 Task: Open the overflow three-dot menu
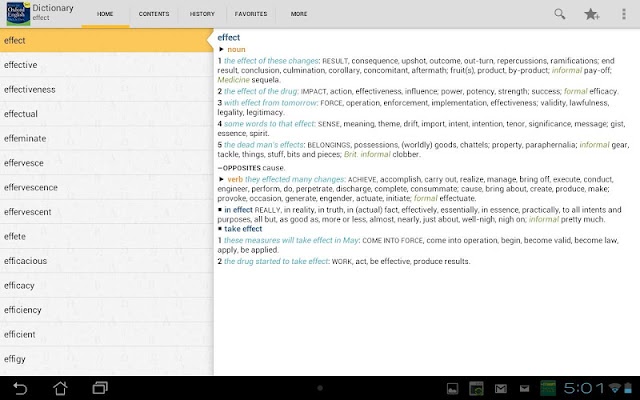pos(623,14)
